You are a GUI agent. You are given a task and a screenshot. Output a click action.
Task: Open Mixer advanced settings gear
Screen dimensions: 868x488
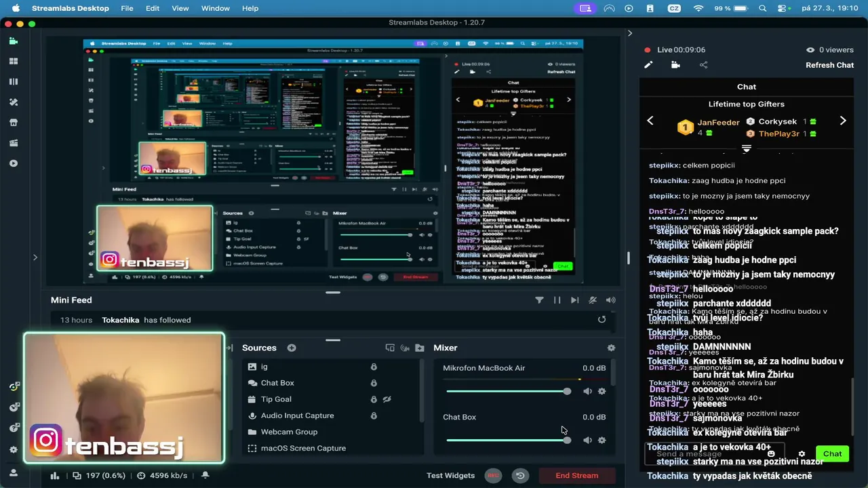[x=611, y=348]
